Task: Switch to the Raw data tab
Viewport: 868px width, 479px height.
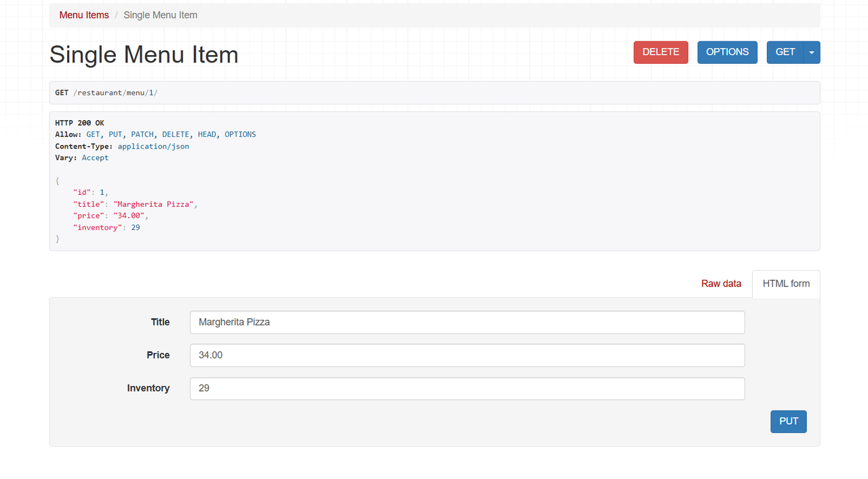Action: point(721,284)
